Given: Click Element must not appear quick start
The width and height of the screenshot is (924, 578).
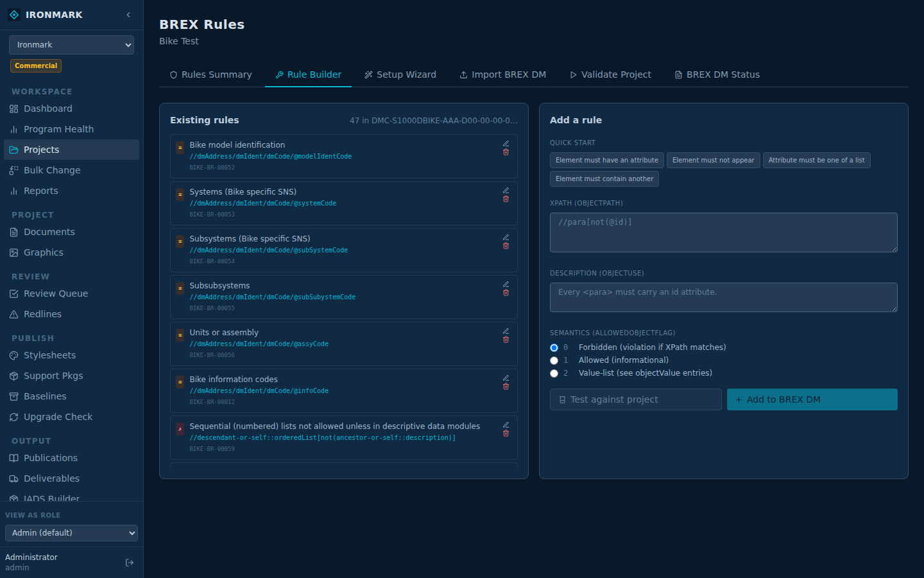Looking at the screenshot, I should 714,161.
